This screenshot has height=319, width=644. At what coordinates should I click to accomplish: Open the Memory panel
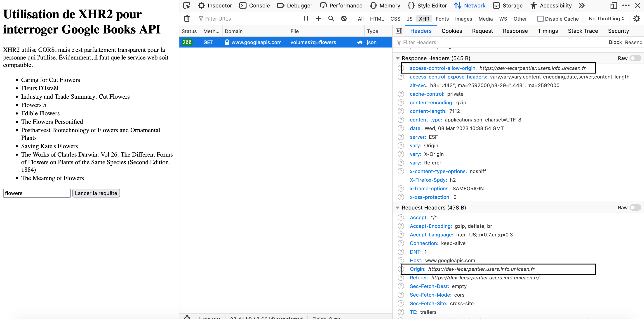(x=385, y=5)
